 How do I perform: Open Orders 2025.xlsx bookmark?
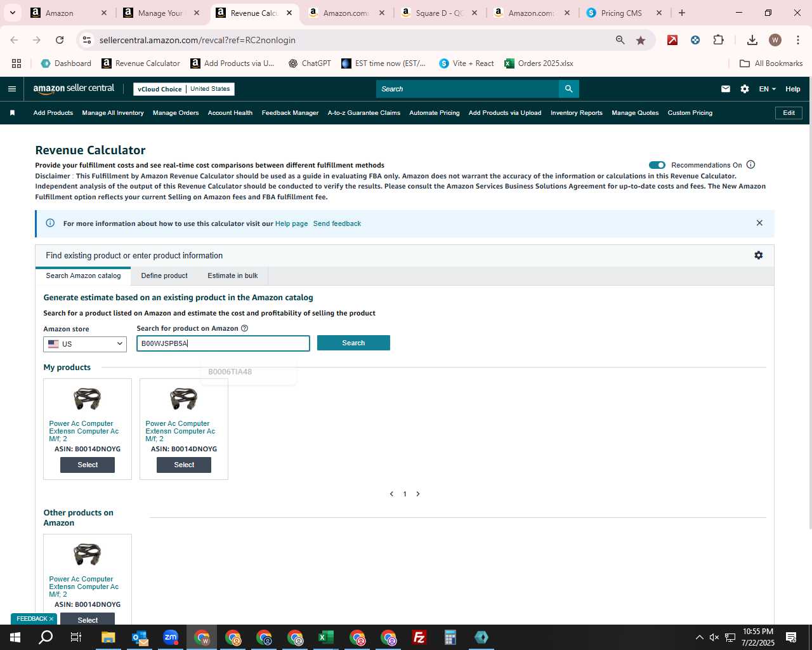[x=539, y=63]
